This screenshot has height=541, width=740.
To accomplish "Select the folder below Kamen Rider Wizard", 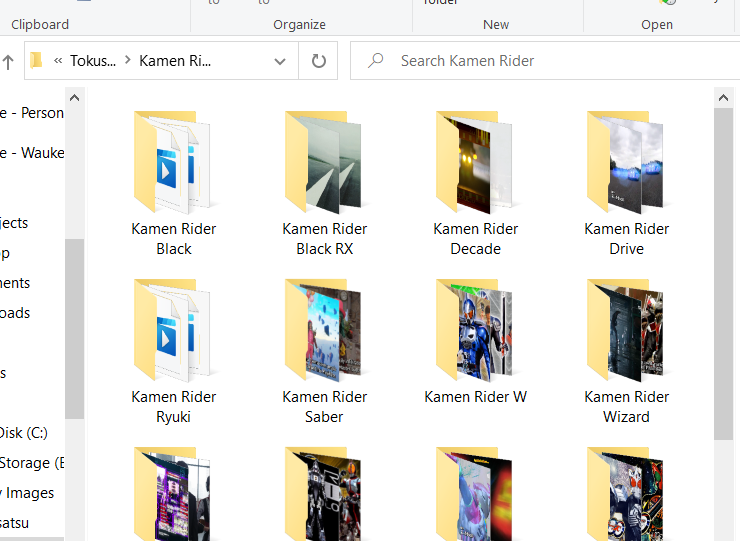I will 626,494.
